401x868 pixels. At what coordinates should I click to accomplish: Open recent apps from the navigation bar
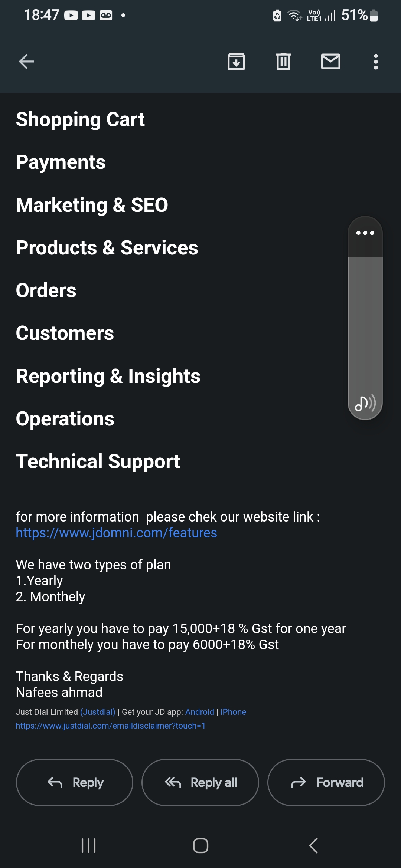[x=88, y=846]
